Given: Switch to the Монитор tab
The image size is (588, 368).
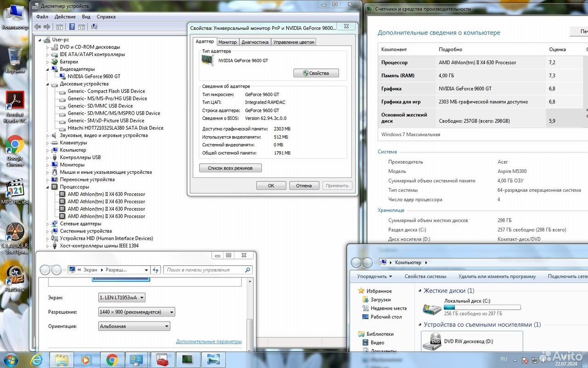Looking at the screenshot, I should tap(227, 42).
